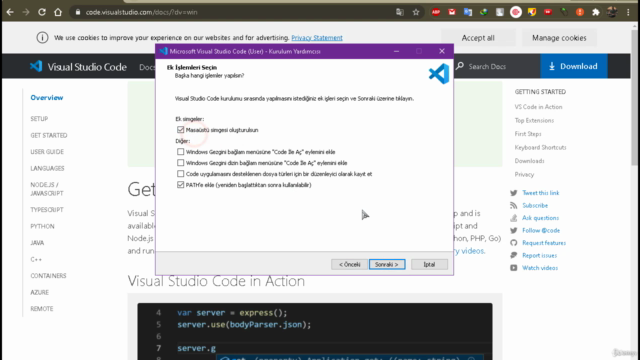Screen dimensions: 640x360
Task: Click Ask questions link
Action: [x=540, y=218]
